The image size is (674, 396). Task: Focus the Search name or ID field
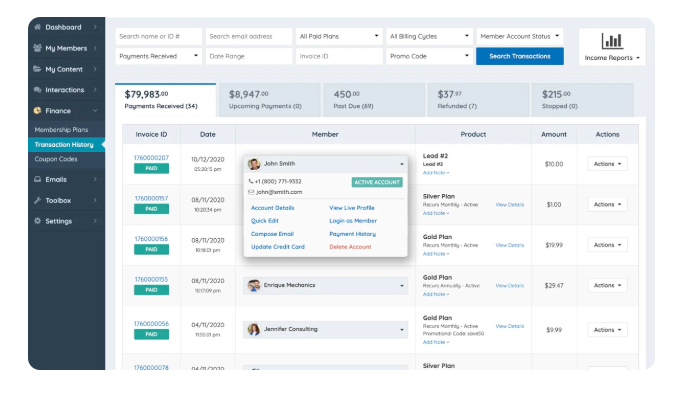[x=159, y=37]
